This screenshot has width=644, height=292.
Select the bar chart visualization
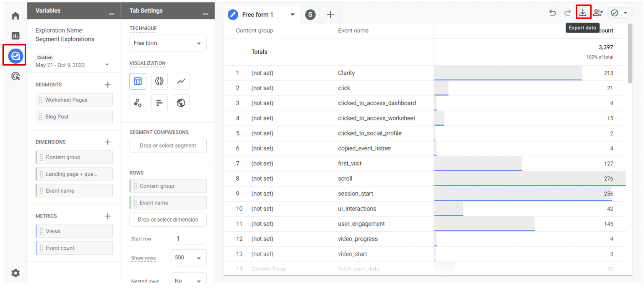point(159,103)
